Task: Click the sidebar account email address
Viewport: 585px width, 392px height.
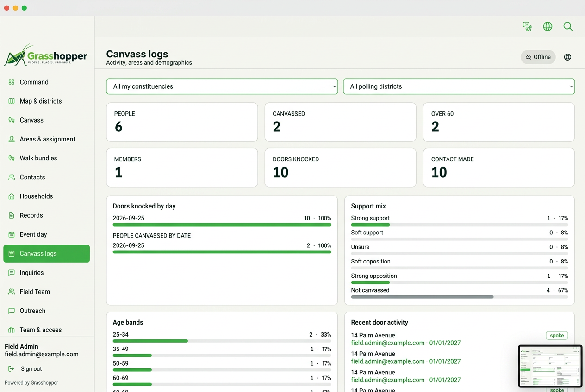Action: 42,354
